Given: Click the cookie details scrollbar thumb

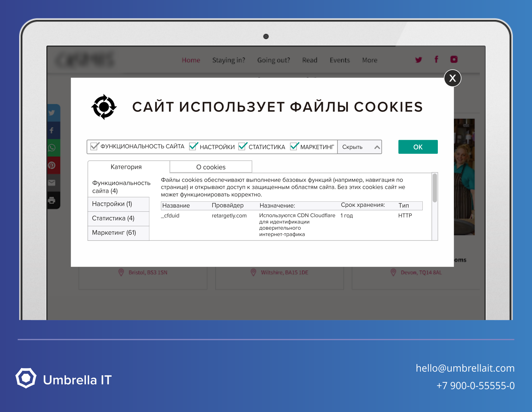Looking at the screenshot, I should tap(435, 188).
